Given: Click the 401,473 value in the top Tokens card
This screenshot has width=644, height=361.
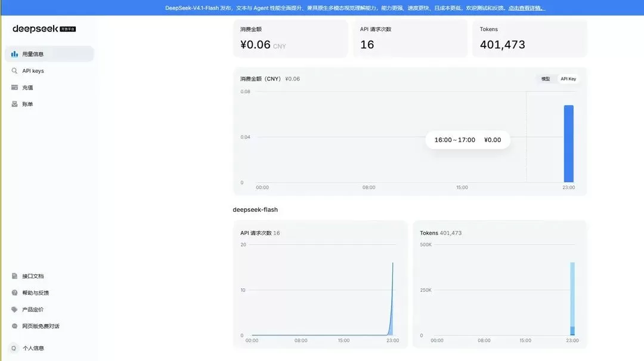Looking at the screenshot, I should pos(502,44).
